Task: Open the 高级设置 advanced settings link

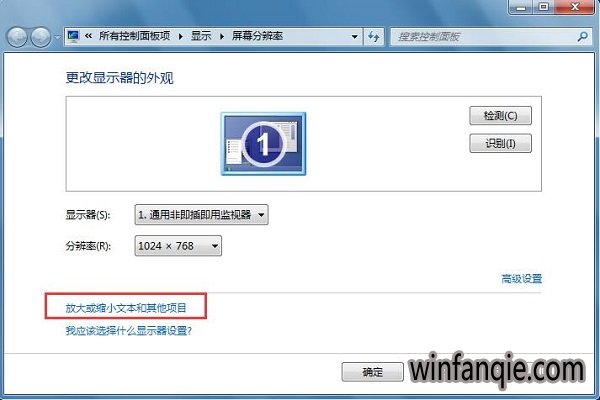Action: pyautogui.click(x=522, y=279)
